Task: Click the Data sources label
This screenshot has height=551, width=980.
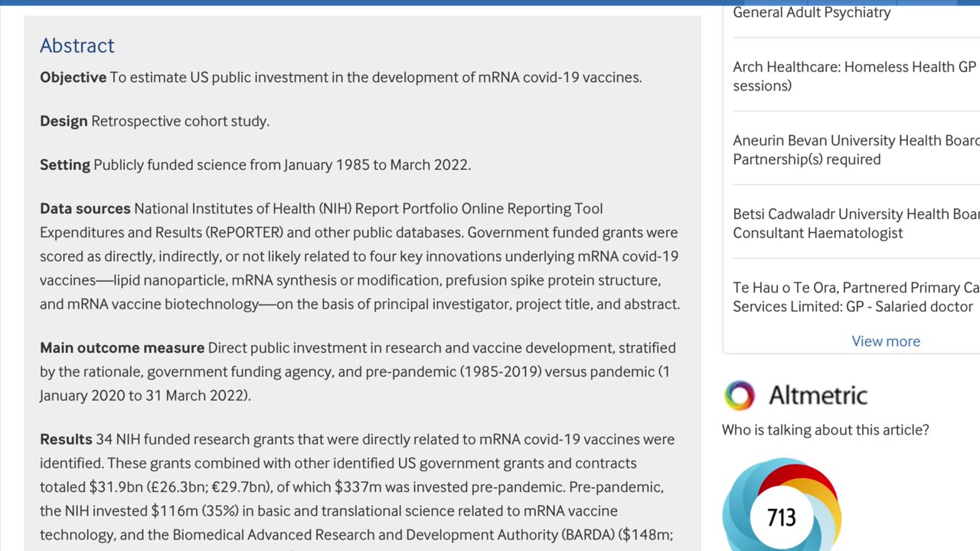Action: [x=85, y=208]
